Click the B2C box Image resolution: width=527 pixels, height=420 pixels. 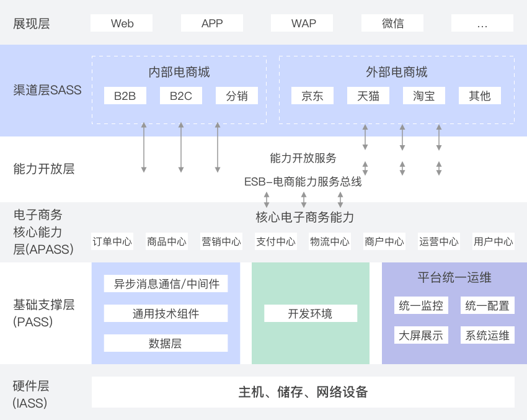(x=181, y=96)
